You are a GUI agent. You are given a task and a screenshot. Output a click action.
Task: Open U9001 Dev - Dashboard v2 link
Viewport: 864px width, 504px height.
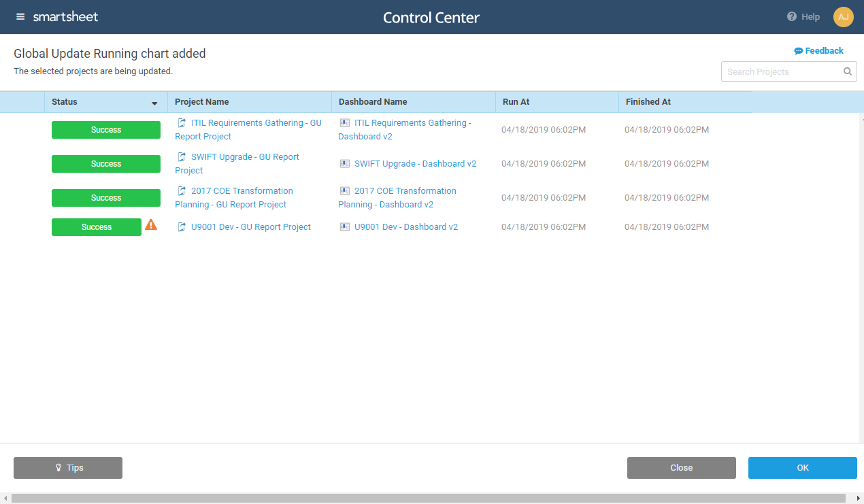pyautogui.click(x=406, y=227)
